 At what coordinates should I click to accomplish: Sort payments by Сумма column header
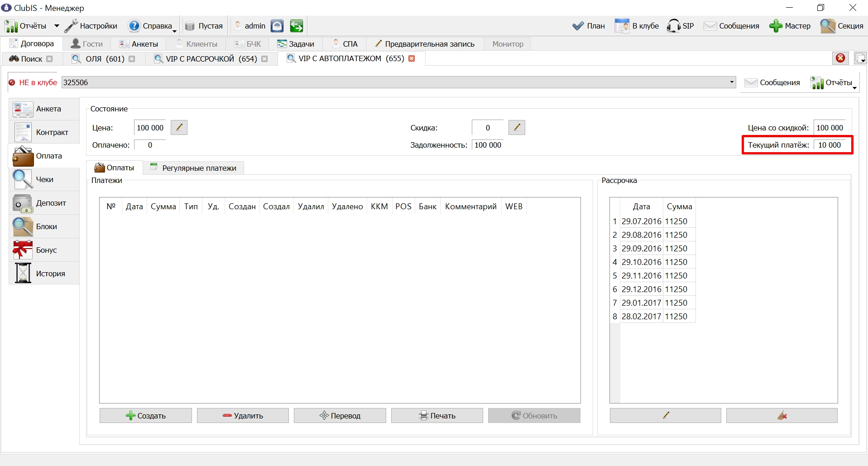[x=163, y=207]
